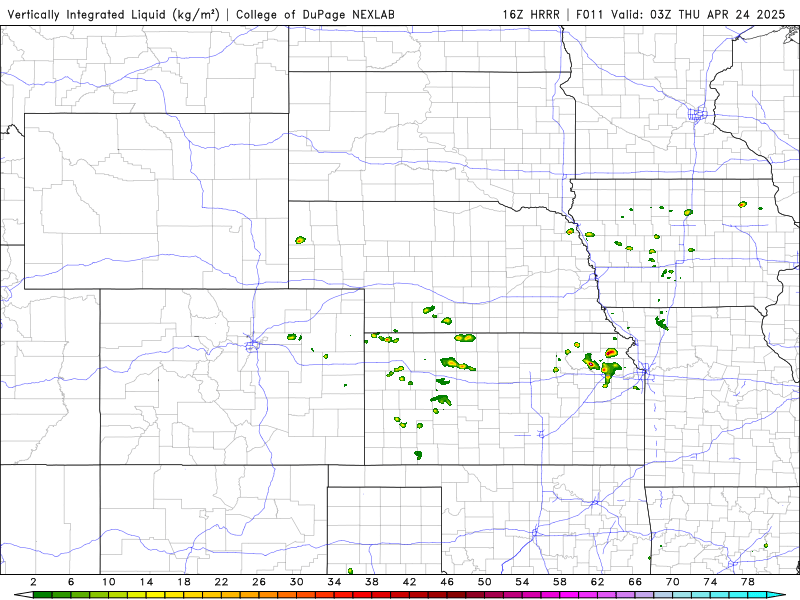Screen dimensions: 800x600
Task: Click the color scale label '70'
Action: click(672, 582)
